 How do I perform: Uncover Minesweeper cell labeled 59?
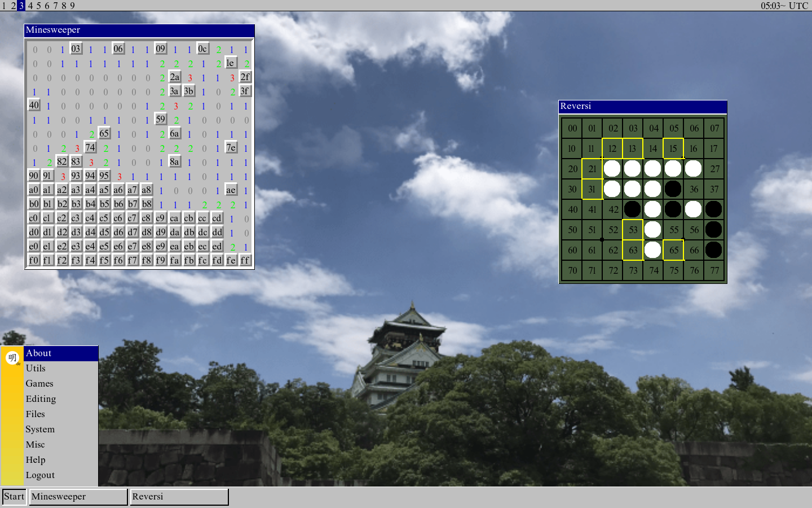tap(161, 119)
